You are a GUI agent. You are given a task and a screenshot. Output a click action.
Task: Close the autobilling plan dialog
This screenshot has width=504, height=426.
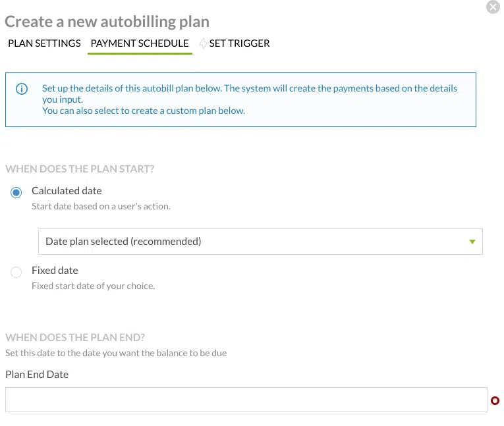click(x=493, y=7)
